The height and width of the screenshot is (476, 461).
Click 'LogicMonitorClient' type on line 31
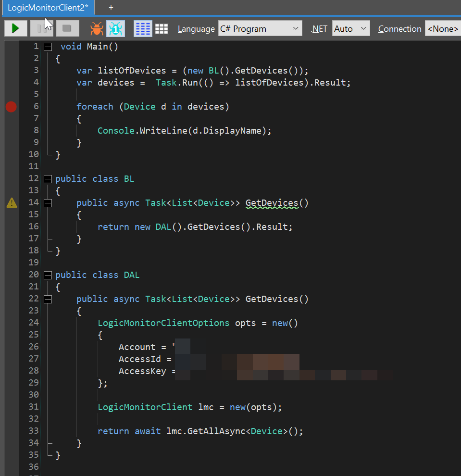coord(145,407)
